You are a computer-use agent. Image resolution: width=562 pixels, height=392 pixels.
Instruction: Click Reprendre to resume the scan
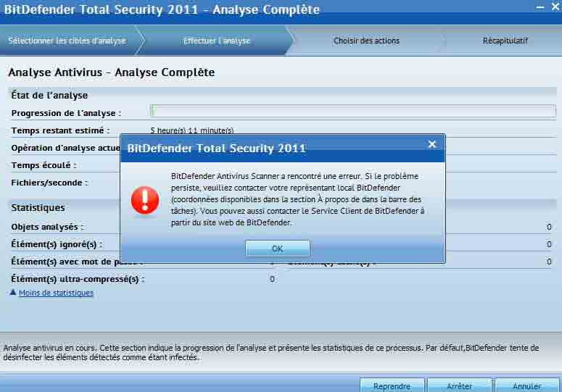pos(392,386)
